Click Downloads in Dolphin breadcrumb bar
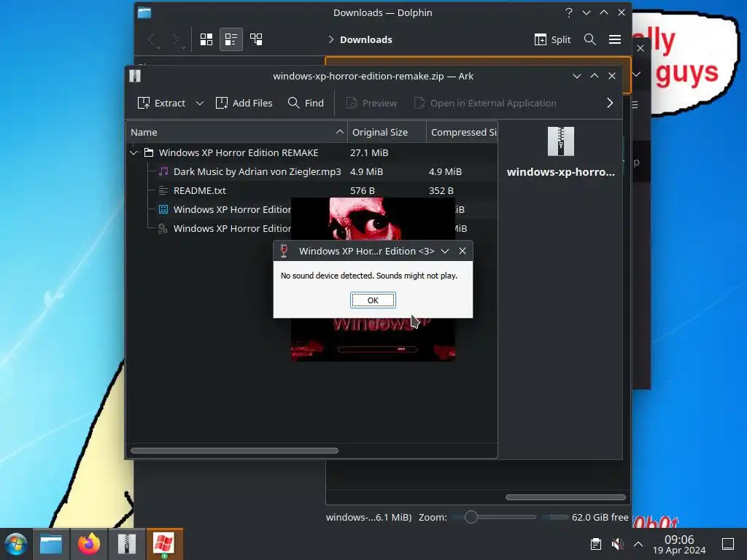This screenshot has height=560, width=747. tap(366, 39)
